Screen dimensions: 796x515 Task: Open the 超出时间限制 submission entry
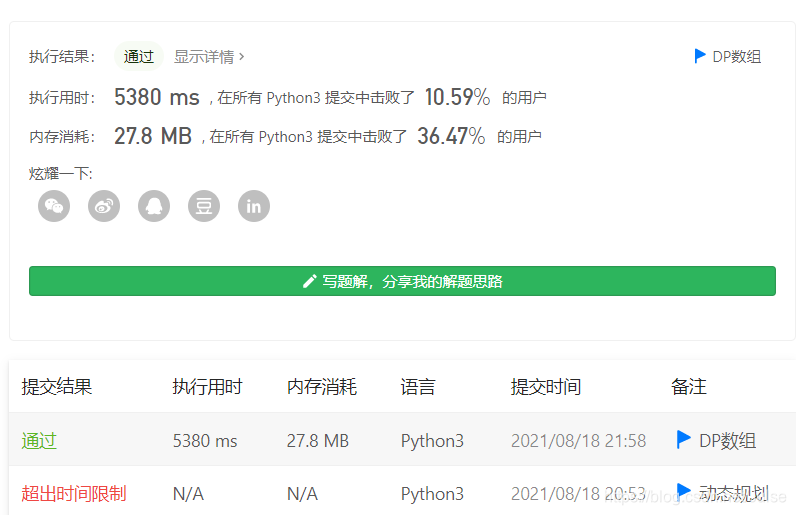(x=74, y=494)
